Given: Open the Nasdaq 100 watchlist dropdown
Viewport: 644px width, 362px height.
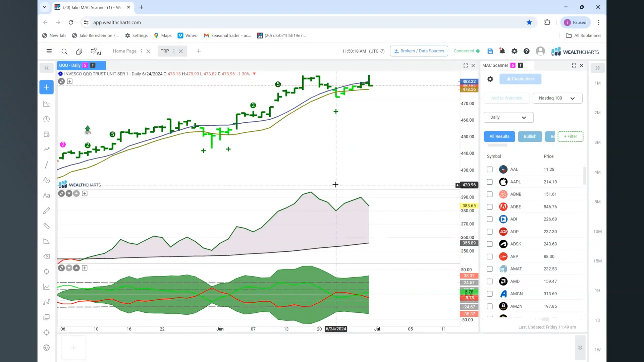Looking at the screenshot, I should click(557, 98).
